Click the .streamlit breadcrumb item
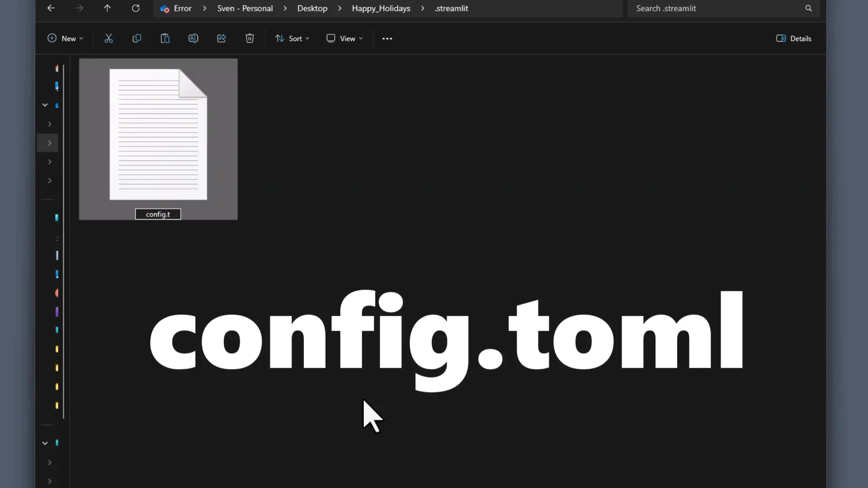868x488 pixels. tap(451, 8)
